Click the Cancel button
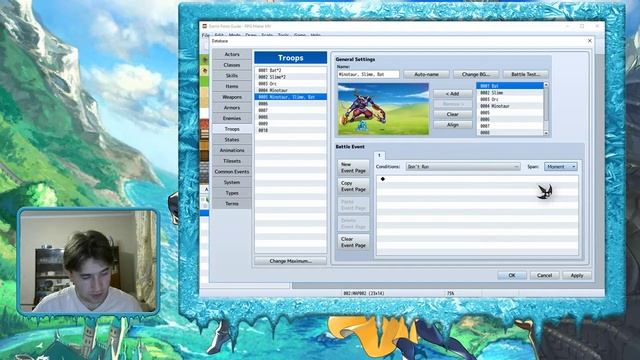The width and height of the screenshot is (640, 360). pos(544,276)
